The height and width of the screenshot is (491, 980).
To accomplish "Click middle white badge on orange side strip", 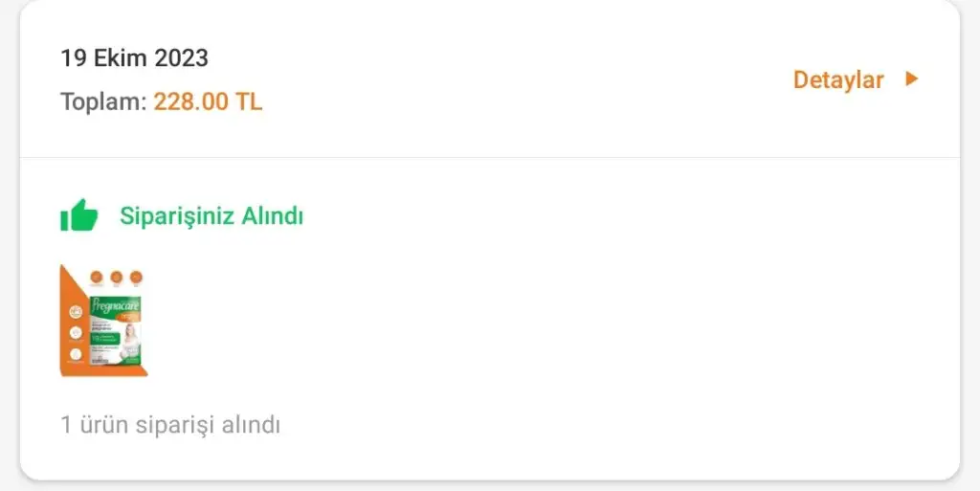I will point(76,332).
